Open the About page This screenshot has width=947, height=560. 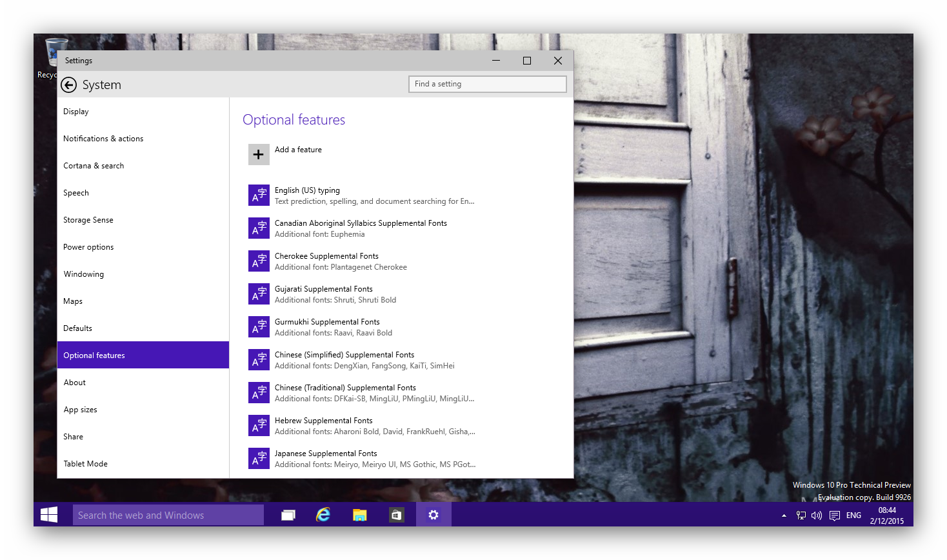(x=143, y=383)
